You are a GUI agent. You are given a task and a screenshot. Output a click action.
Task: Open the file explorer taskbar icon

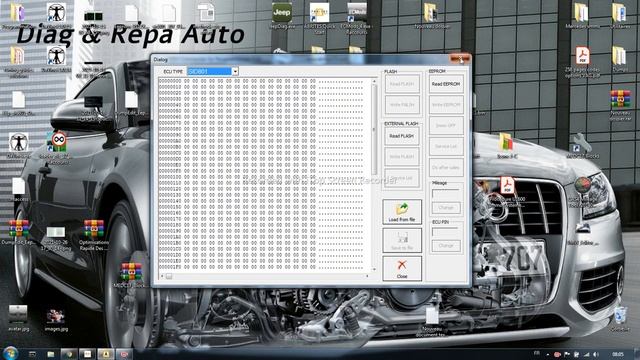coord(51,354)
